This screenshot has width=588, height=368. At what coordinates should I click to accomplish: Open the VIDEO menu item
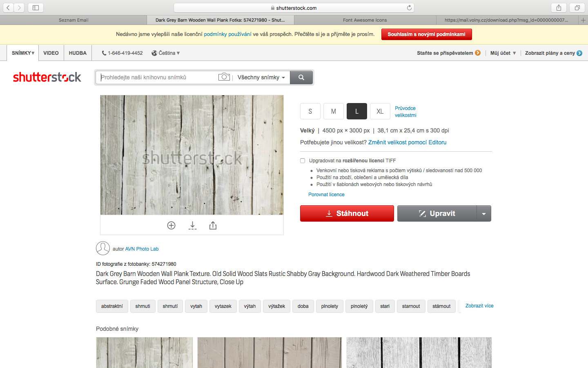point(51,53)
